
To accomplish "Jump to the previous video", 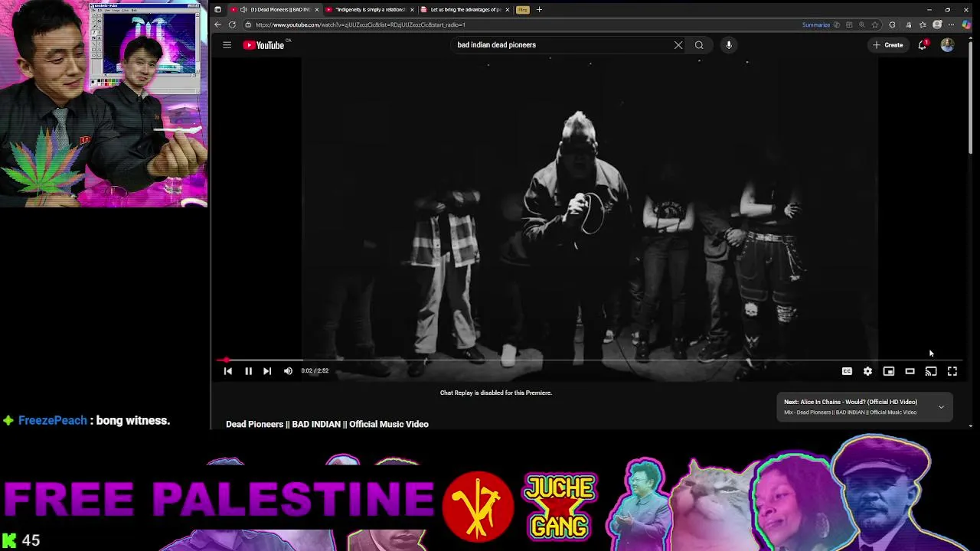I will click(x=227, y=371).
